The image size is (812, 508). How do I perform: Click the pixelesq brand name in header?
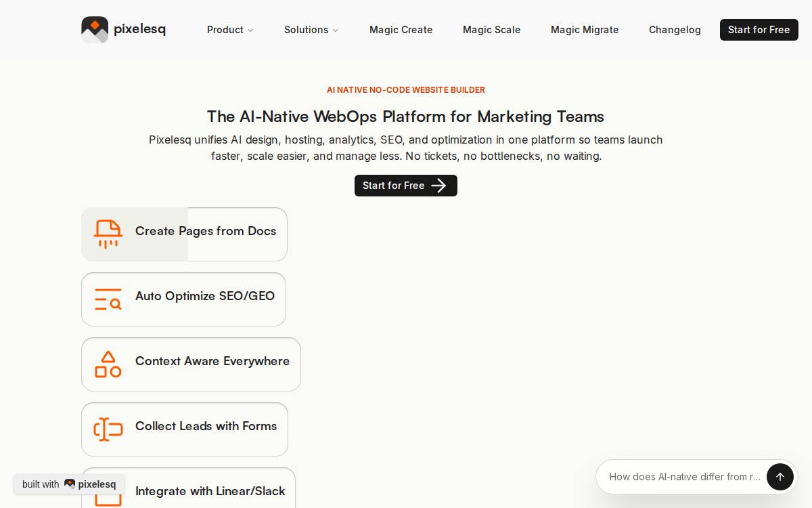pyautogui.click(x=139, y=29)
